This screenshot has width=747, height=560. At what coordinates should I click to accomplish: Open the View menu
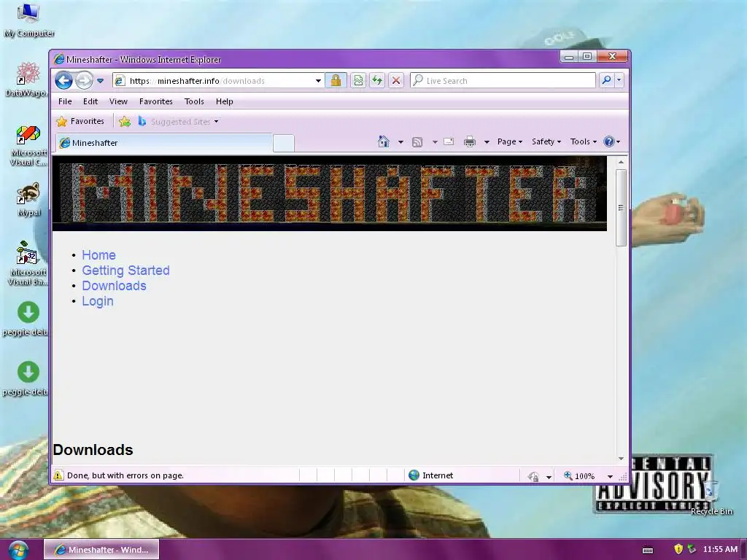pos(118,101)
